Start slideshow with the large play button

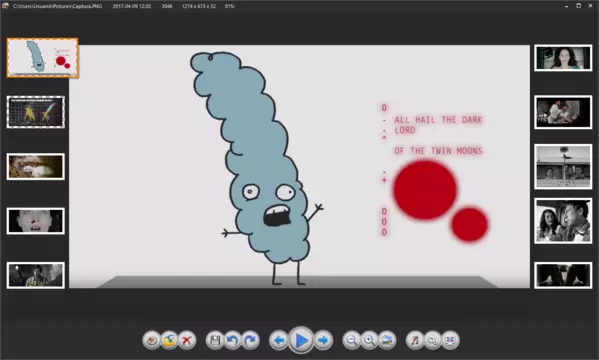point(301,340)
